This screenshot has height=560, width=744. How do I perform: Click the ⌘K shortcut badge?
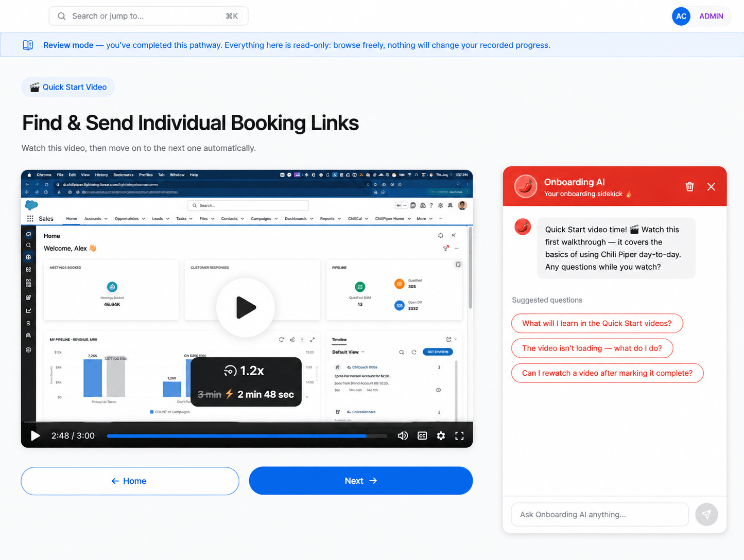tap(232, 16)
